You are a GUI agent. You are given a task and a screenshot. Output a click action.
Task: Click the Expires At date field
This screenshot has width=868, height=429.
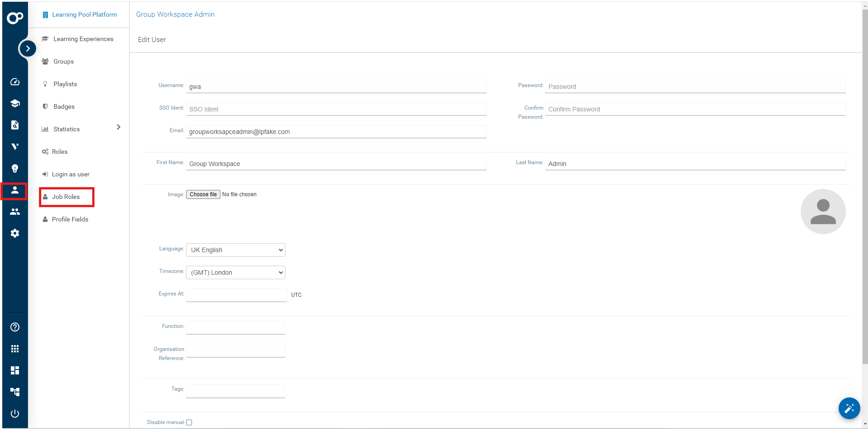click(x=236, y=295)
